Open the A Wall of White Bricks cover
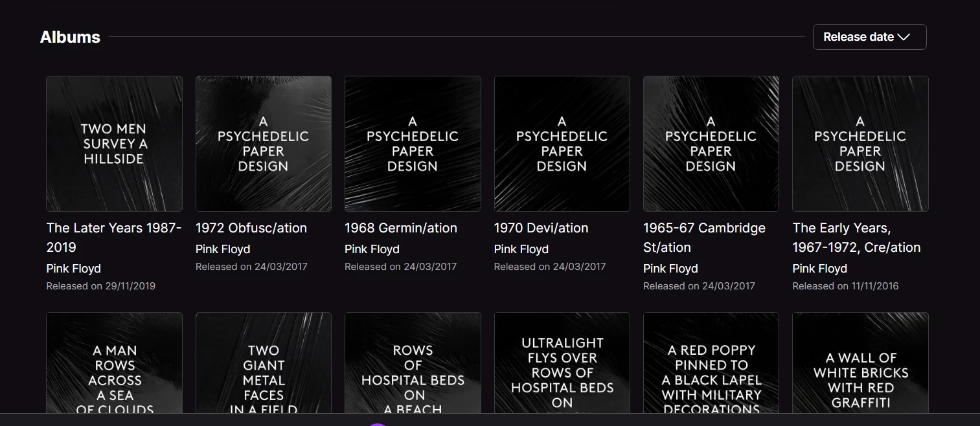Viewport: 980px width, 426px height. click(x=860, y=363)
